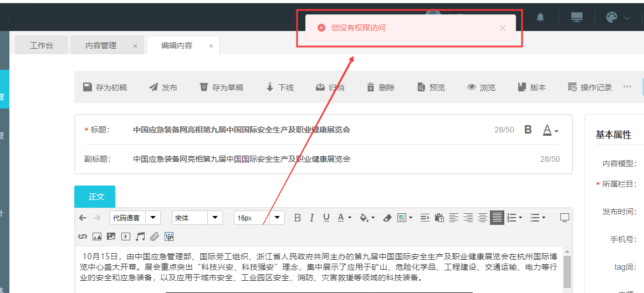
Task: Archive the content with 归档
Action: pos(330,87)
